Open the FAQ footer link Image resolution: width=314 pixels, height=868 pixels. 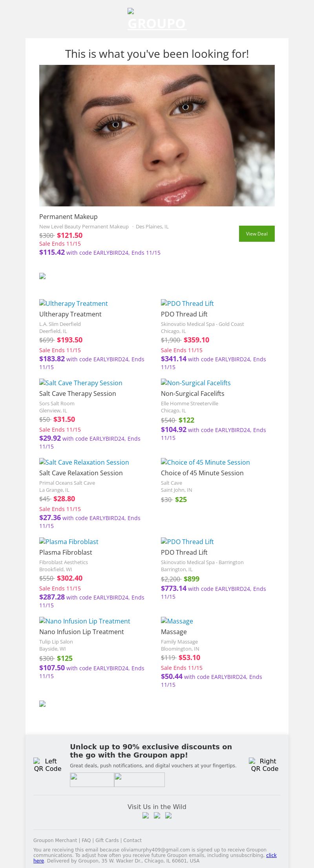[86, 840]
